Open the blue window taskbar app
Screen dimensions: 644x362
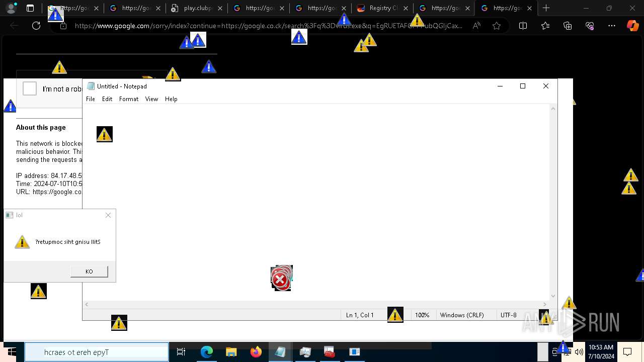click(x=354, y=352)
